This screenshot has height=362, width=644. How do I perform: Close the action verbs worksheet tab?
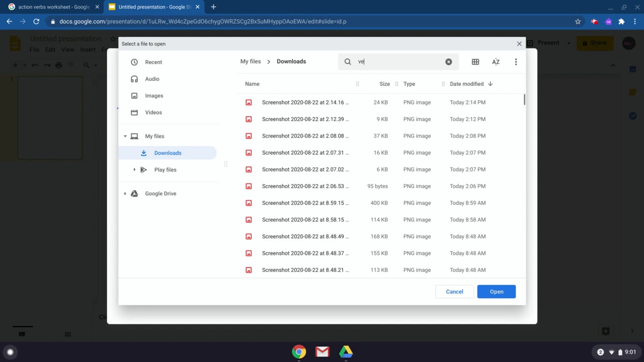click(x=97, y=7)
